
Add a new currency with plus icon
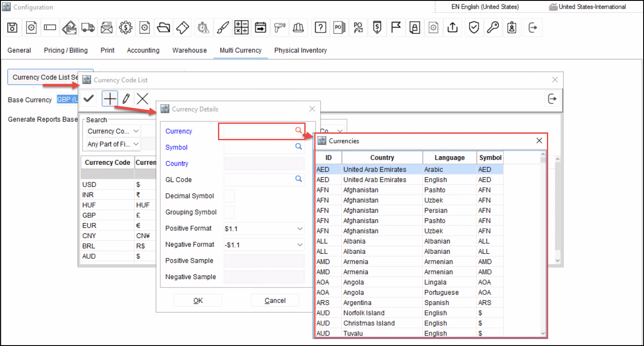coord(110,99)
